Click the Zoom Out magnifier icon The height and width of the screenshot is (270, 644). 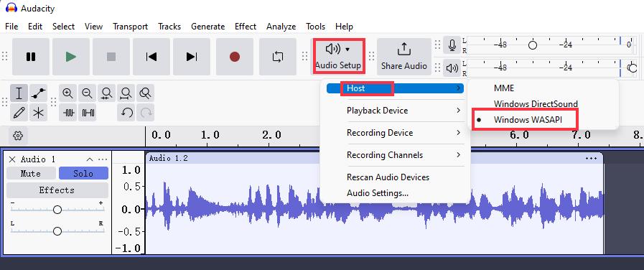pyautogui.click(x=87, y=93)
